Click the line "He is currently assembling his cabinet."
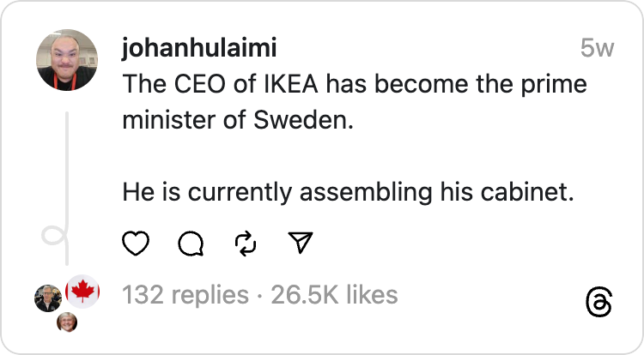 (347, 191)
